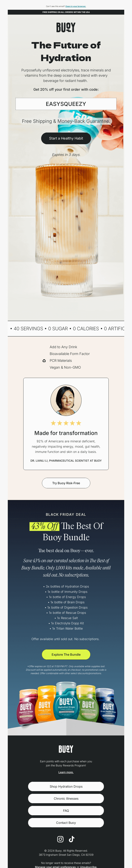Click the Buoy logo at the top
Screen dimensions: 132x868
point(66,27)
